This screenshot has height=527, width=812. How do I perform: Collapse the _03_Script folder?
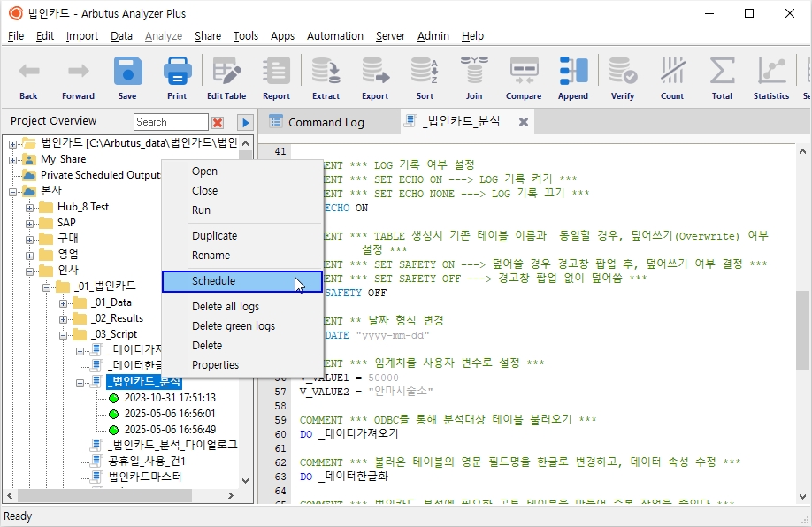(x=63, y=335)
